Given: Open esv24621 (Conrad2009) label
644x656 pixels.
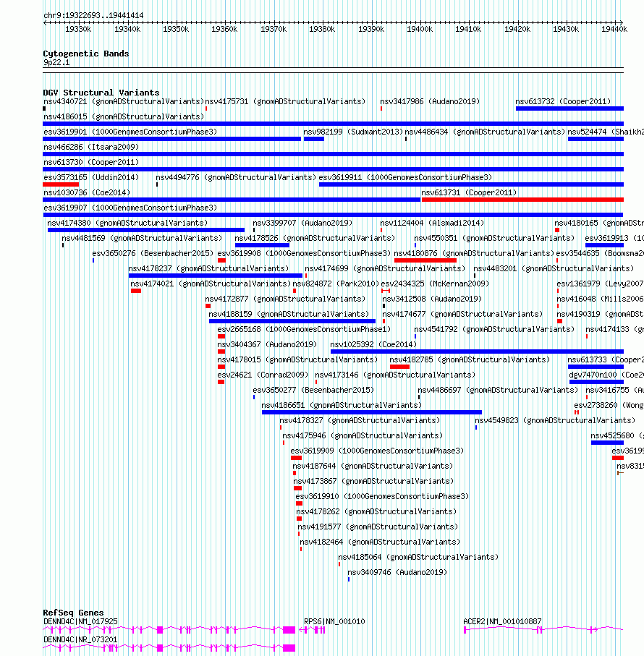Looking at the screenshot, I should (x=263, y=375).
